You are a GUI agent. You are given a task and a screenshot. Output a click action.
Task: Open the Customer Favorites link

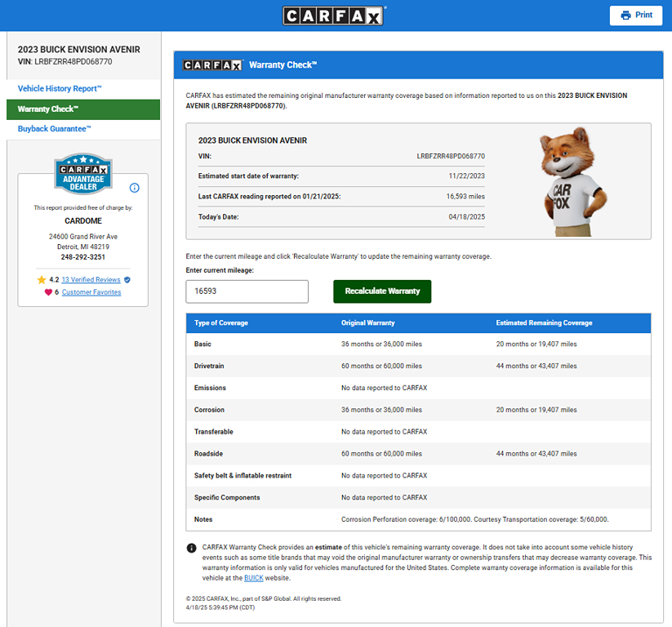[91, 292]
